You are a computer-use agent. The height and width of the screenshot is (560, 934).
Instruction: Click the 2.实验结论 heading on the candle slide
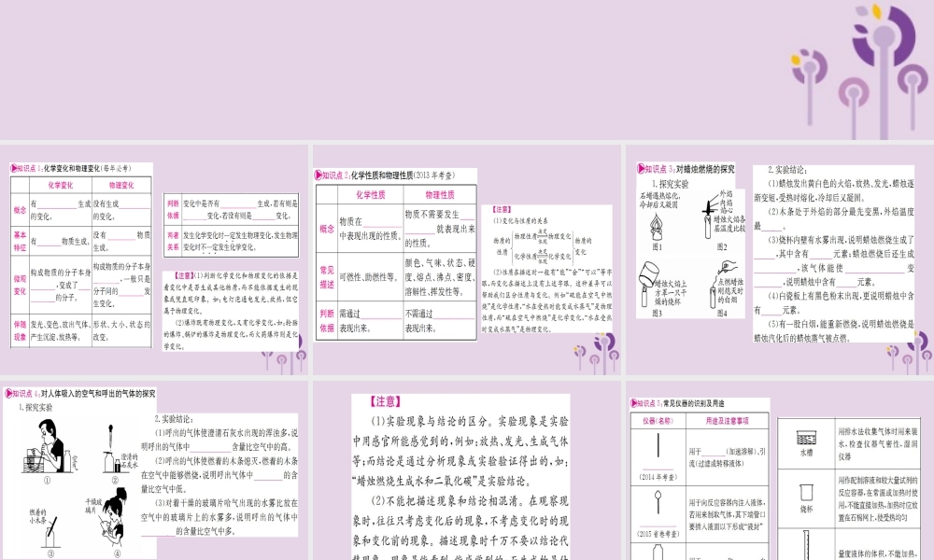coord(785,169)
